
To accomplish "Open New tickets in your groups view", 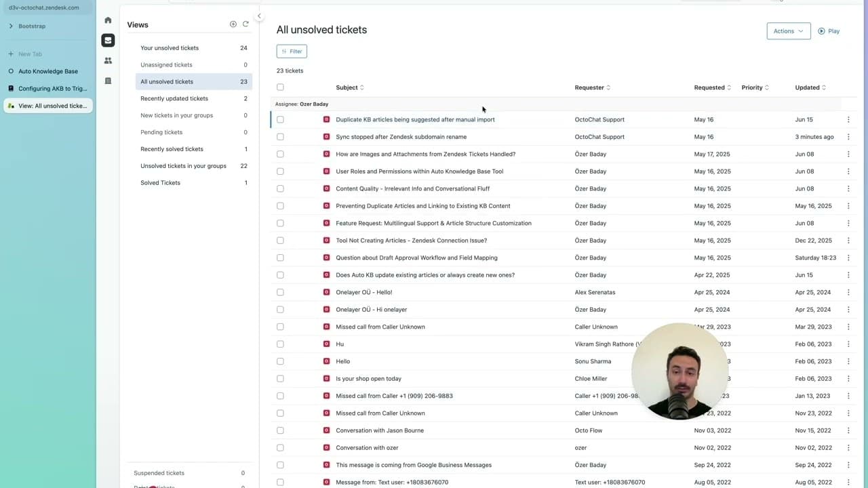I will click(x=193, y=115).
